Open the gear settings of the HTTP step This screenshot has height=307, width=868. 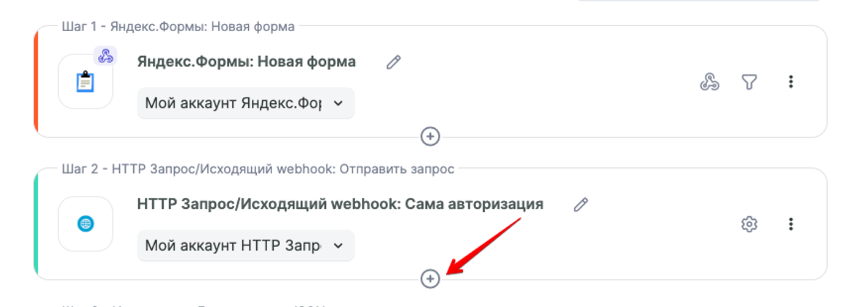[x=749, y=225]
